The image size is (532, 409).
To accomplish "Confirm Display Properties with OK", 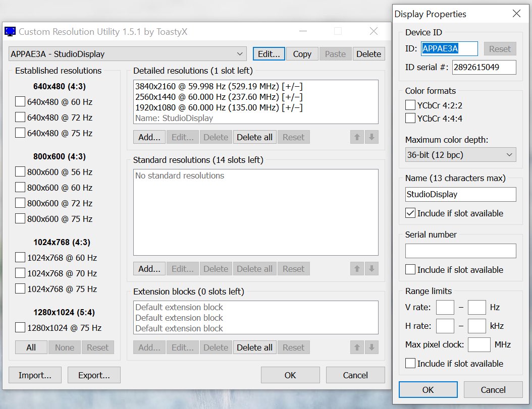I will click(x=428, y=390).
